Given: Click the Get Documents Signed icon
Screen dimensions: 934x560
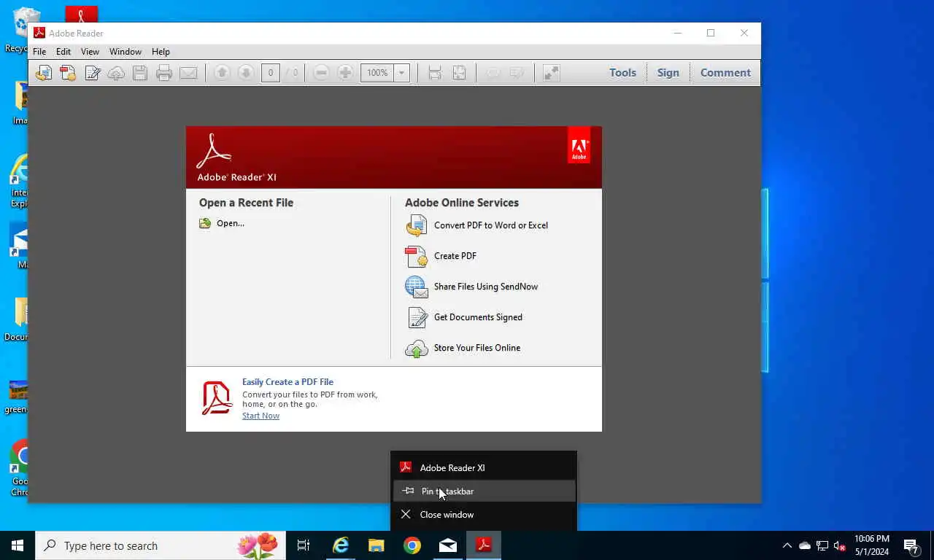Looking at the screenshot, I should pyautogui.click(x=417, y=318).
